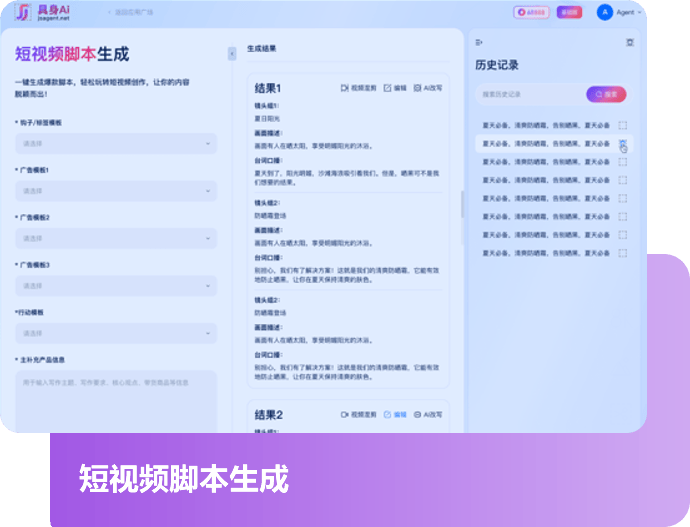This screenshot has width=690, height=527.
Task: Click the user avatar icon labeled A
Action: [604, 12]
